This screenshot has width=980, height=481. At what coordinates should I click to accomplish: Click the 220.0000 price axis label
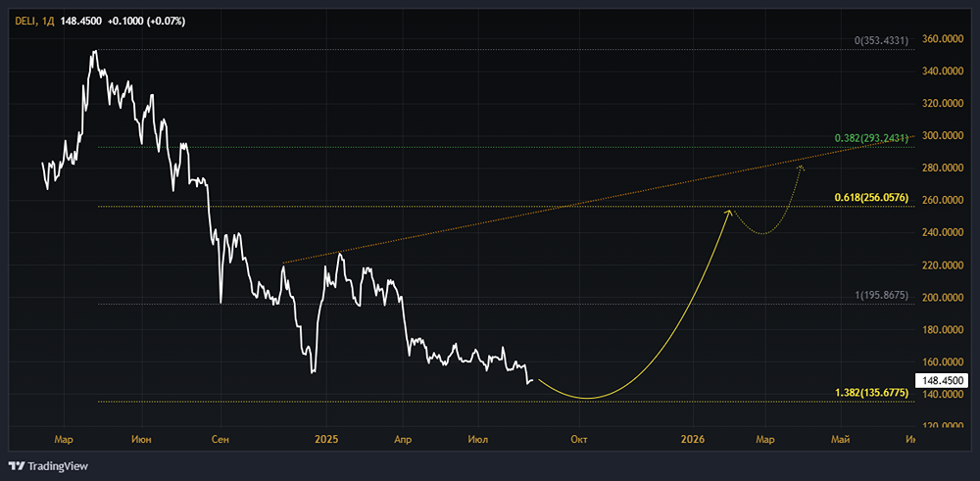coord(943,265)
